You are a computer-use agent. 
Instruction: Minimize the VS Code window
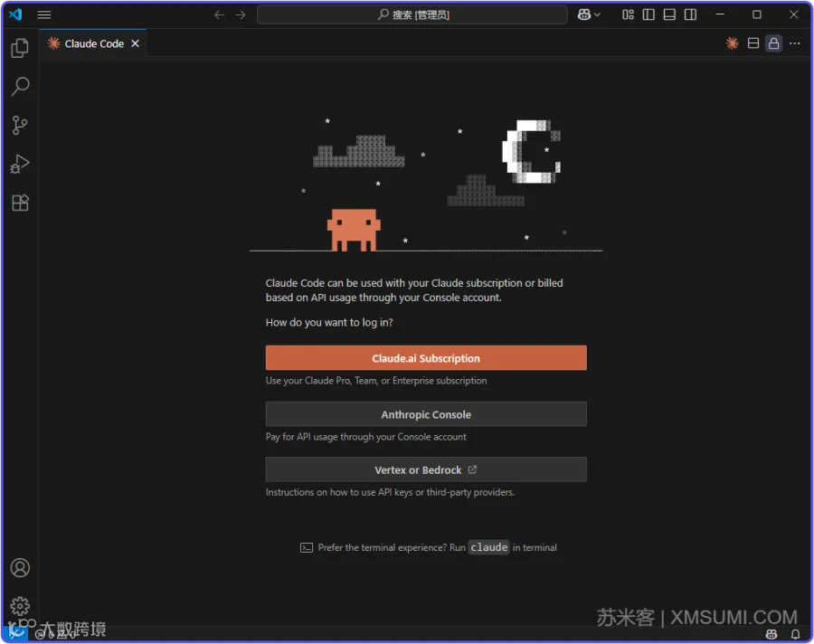pos(720,14)
